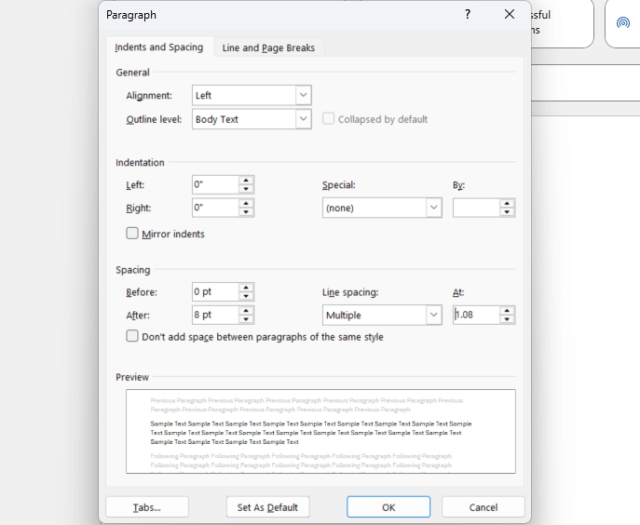
Task: Decrease Right indentation with down arrow
Action: tap(246, 212)
